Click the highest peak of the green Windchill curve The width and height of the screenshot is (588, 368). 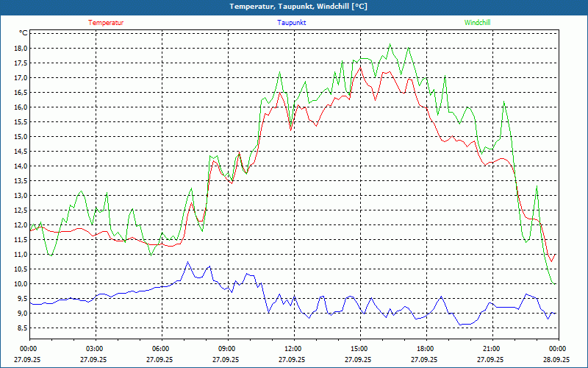(390, 44)
